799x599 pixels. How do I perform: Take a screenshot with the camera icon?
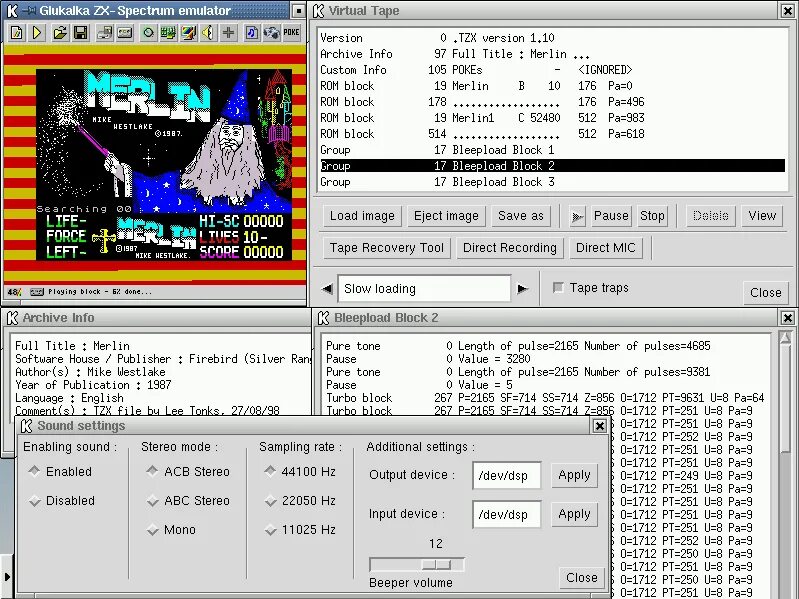point(272,33)
